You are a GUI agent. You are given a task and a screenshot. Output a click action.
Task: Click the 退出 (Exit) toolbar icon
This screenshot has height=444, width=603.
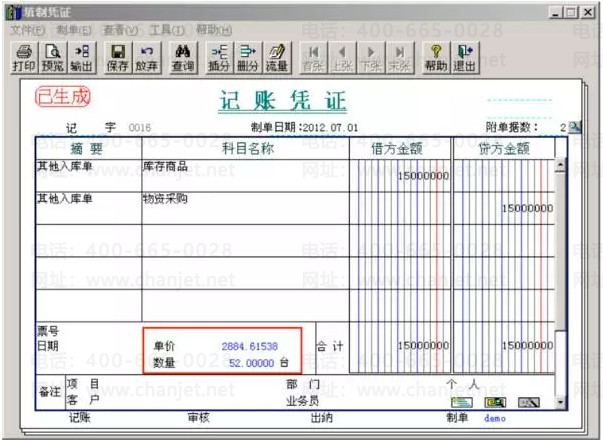(x=465, y=58)
